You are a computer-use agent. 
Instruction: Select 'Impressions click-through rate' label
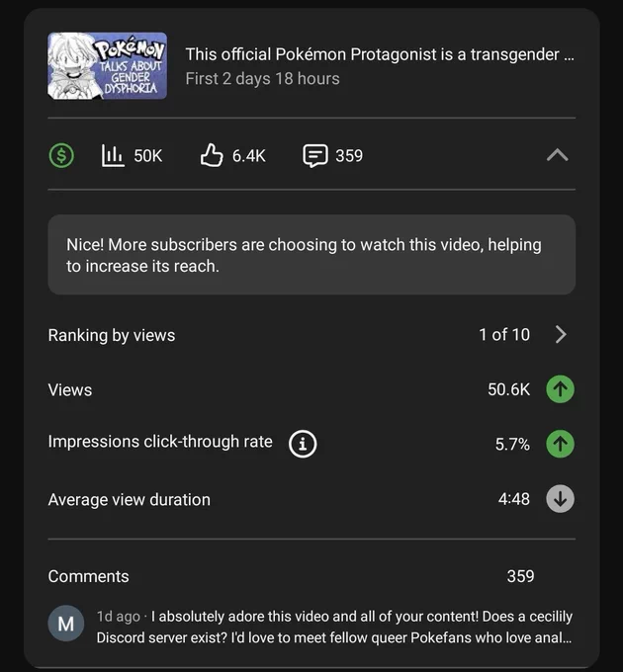point(160,442)
